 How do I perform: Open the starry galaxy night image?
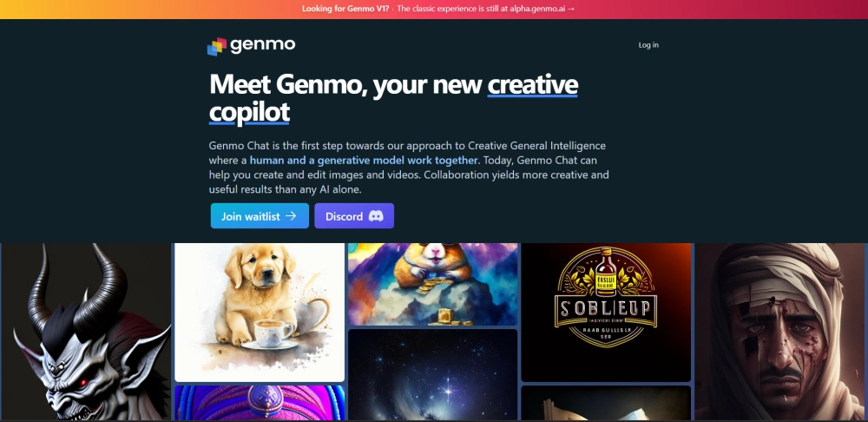tap(433, 374)
